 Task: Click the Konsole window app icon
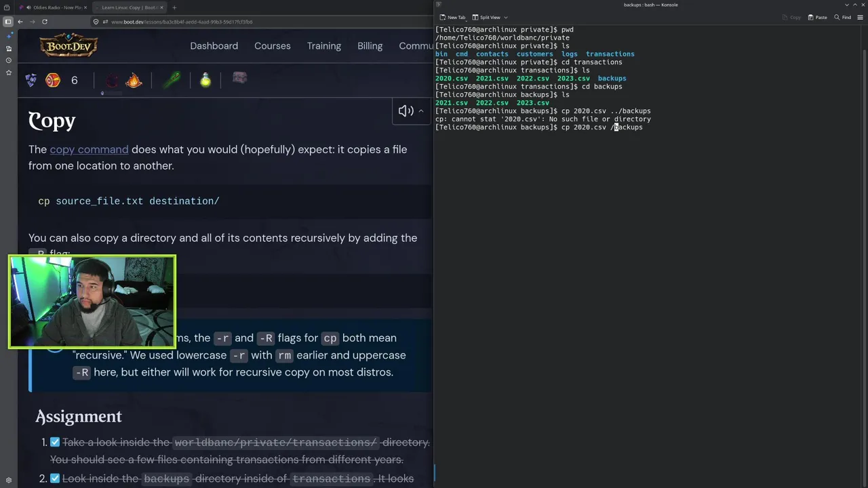tap(439, 5)
